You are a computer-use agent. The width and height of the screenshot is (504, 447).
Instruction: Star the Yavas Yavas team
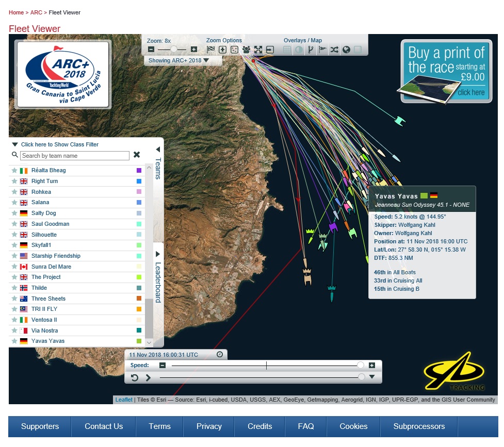coord(14,341)
